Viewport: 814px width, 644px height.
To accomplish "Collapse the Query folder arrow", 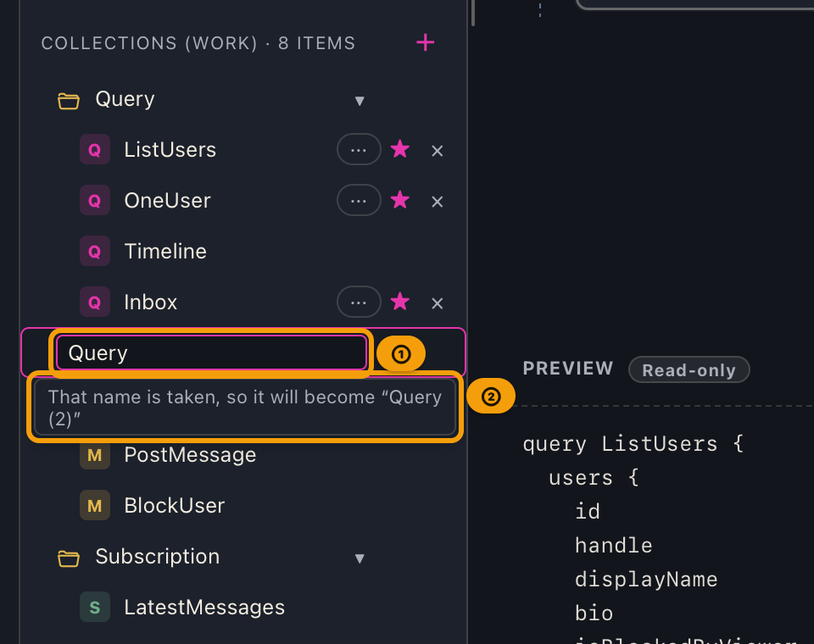I will [x=360, y=101].
